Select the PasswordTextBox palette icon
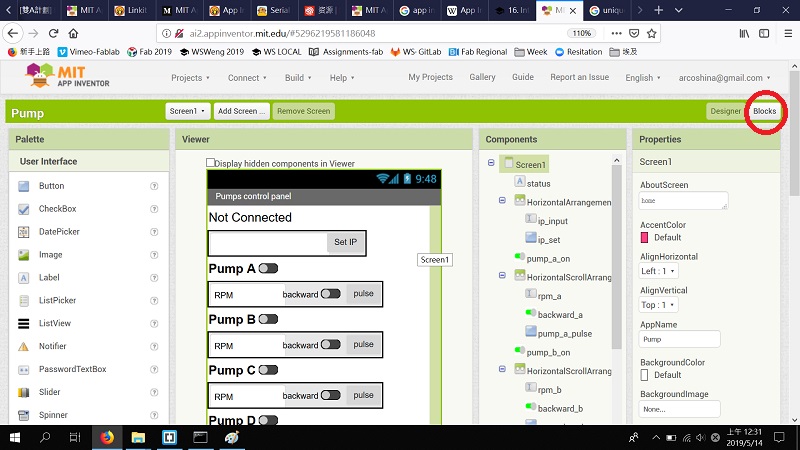This screenshot has width=800, height=450. [x=23, y=369]
